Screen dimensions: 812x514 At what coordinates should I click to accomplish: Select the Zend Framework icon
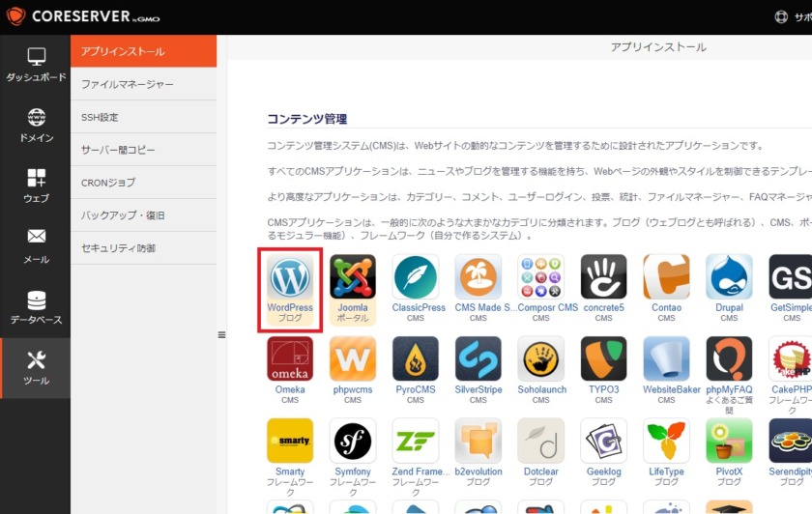point(416,441)
